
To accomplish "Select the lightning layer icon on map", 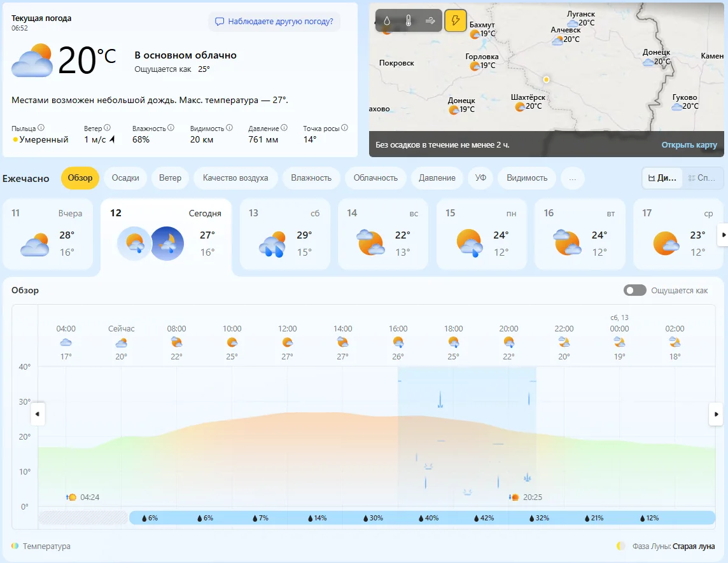I will click(456, 20).
